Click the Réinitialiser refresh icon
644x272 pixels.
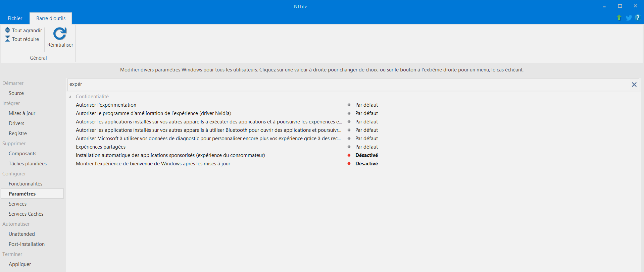point(60,34)
